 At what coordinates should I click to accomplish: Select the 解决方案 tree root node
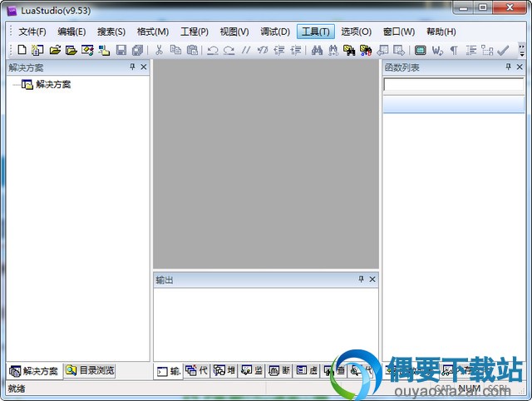pyautogui.click(x=53, y=84)
